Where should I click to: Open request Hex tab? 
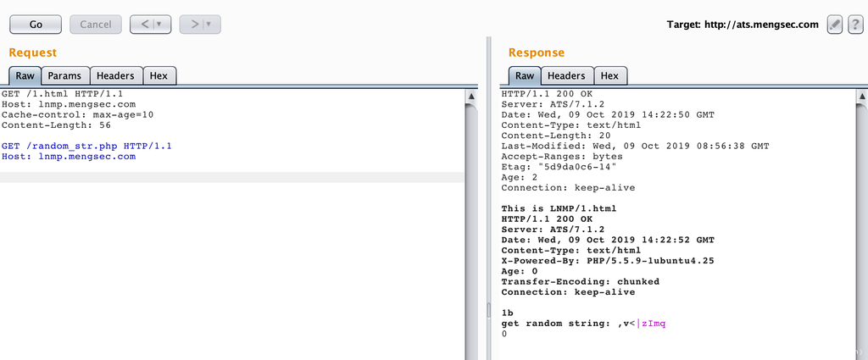[x=159, y=76]
